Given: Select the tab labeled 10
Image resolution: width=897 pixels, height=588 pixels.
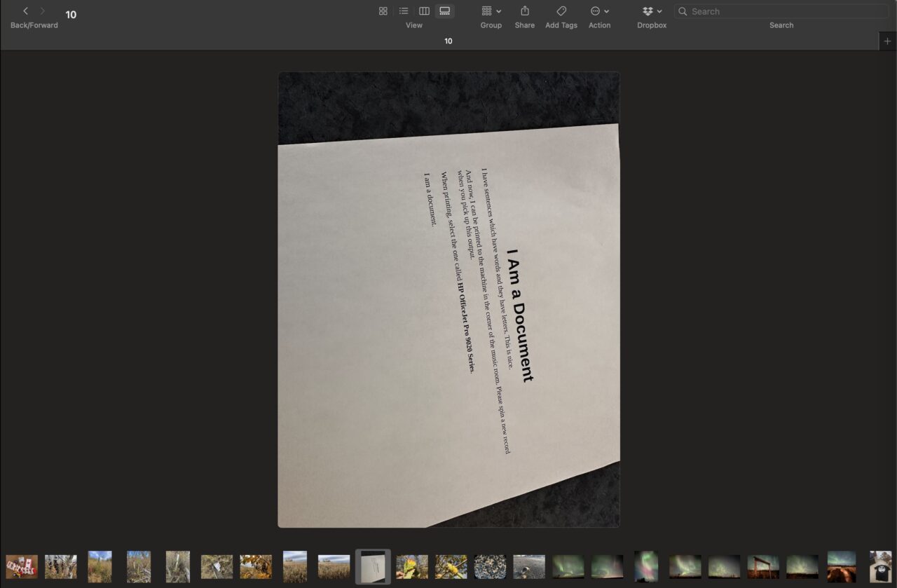Looking at the screenshot, I should click(x=448, y=41).
